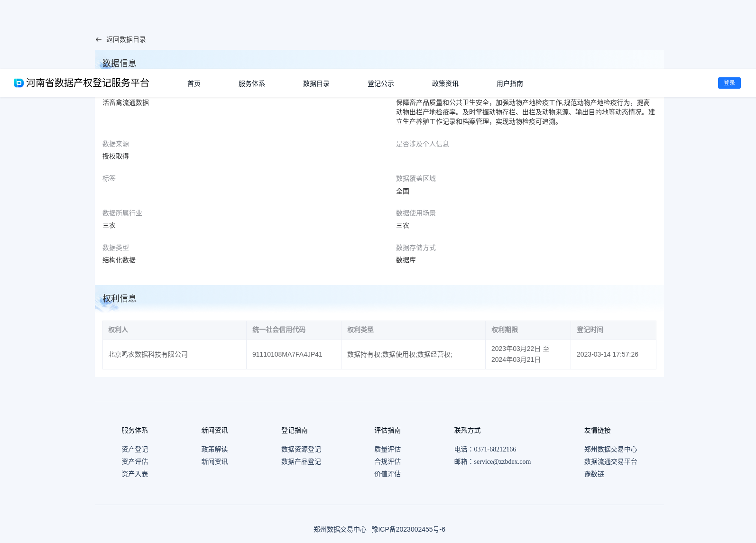
Task: Click 权利信息 section heading
Action: pyautogui.click(x=120, y=298)
